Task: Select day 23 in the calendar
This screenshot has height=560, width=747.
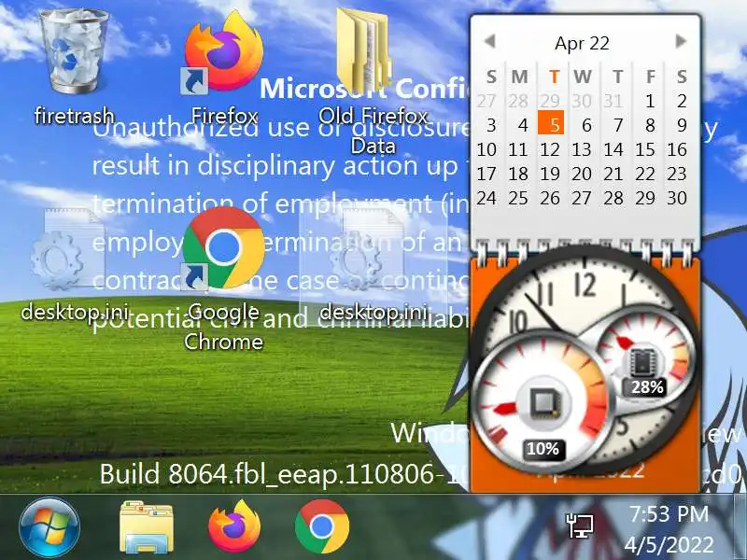Action: click(x=677, y=174)
